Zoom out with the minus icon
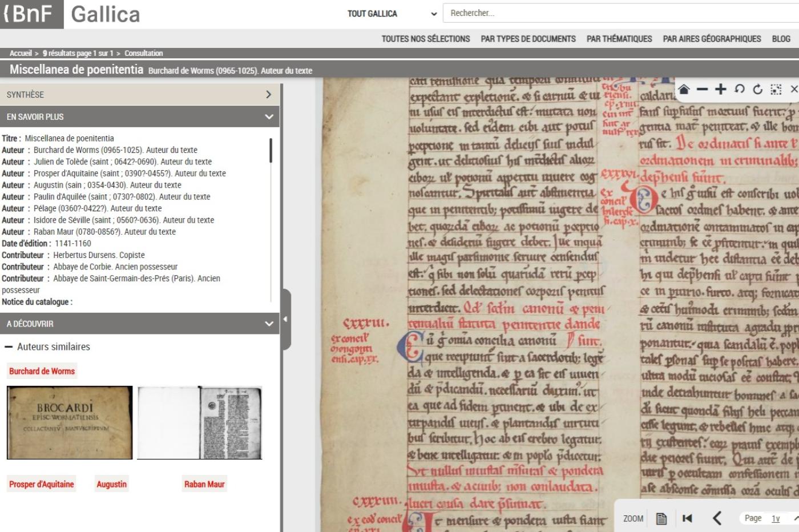Image resolution: width=799 pixels, height=532 pixels. [702, 89]
